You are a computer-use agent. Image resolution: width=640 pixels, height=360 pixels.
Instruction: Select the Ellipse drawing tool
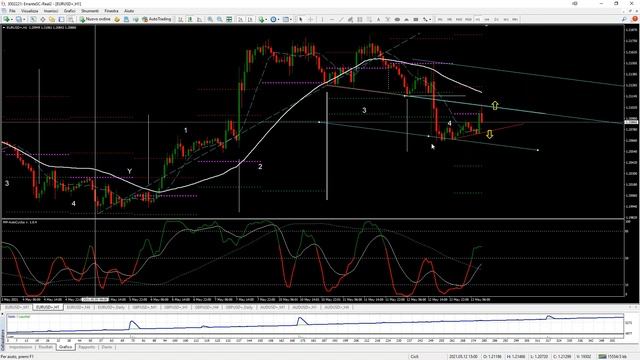(397, 19)
